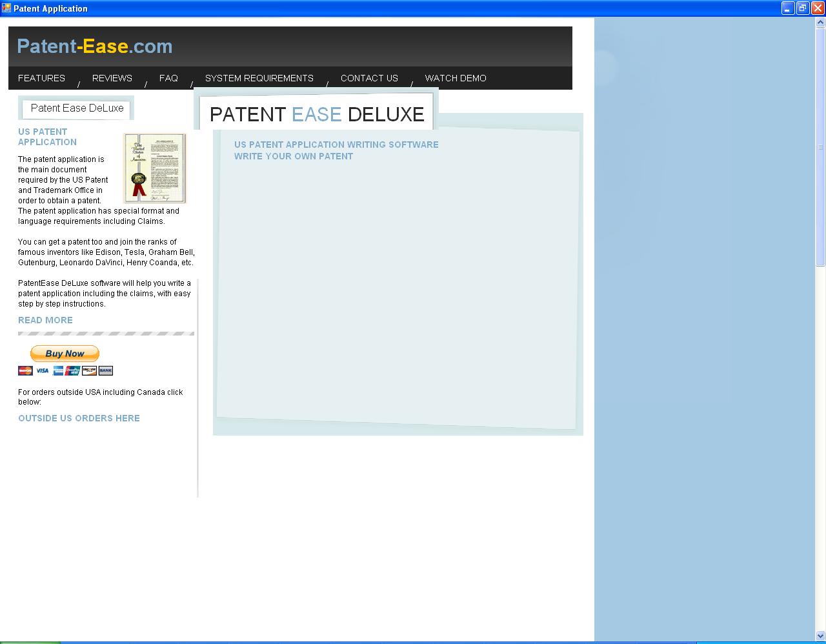The image size is (826, 644).
Task: Click the US PATENT APPLICATION heading
Action: click(x=47, y=137)
